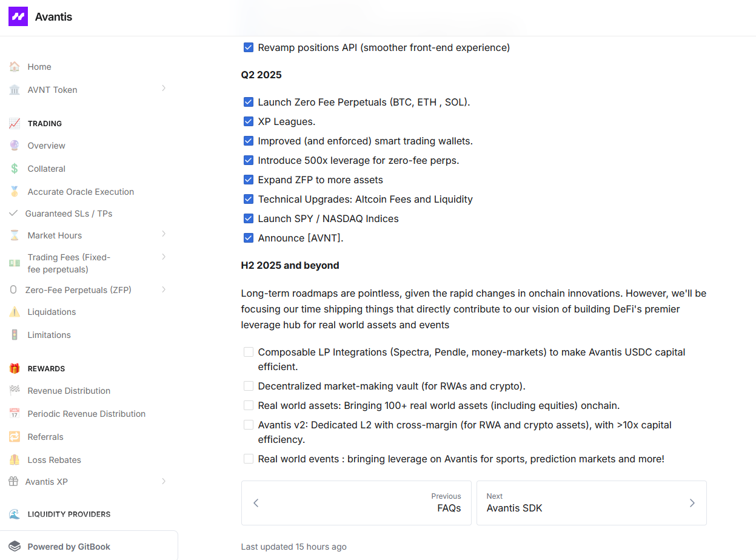Click the house icon beside Home
This screenshot has height=560, width=756.
pyautogui.click(x=15, y=67)
